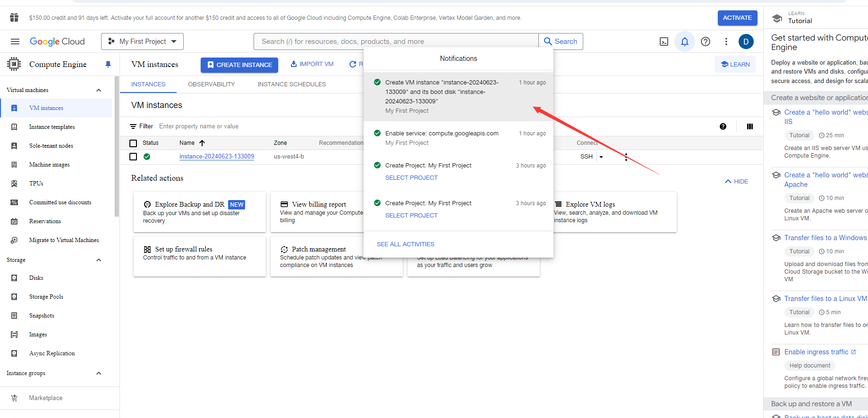Toggle the notifications bell icon
The width and height of the screenshot is (868, 418).
pyautogui.click(x=685, y=42)
